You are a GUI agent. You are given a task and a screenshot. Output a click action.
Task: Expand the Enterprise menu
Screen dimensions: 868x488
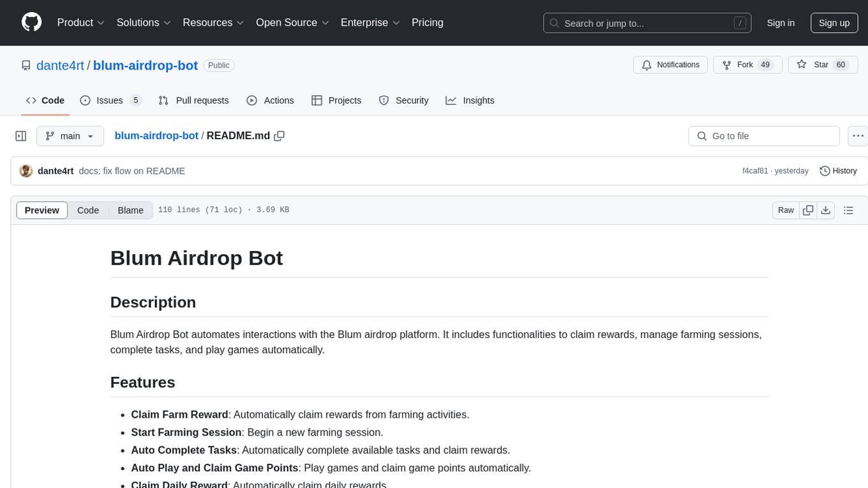(370, 22)
